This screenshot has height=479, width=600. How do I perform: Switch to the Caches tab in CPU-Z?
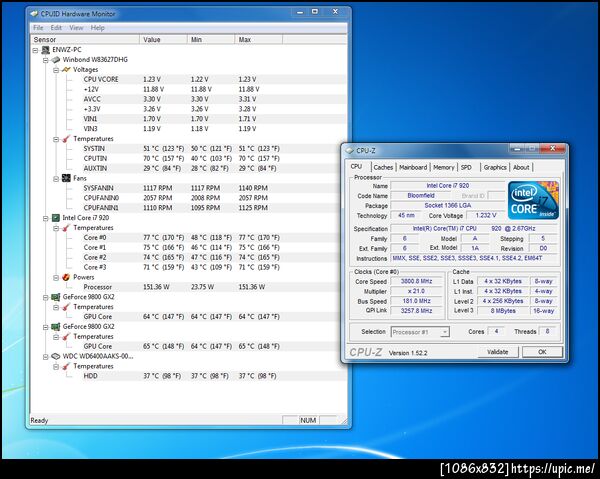click(383, 168)
